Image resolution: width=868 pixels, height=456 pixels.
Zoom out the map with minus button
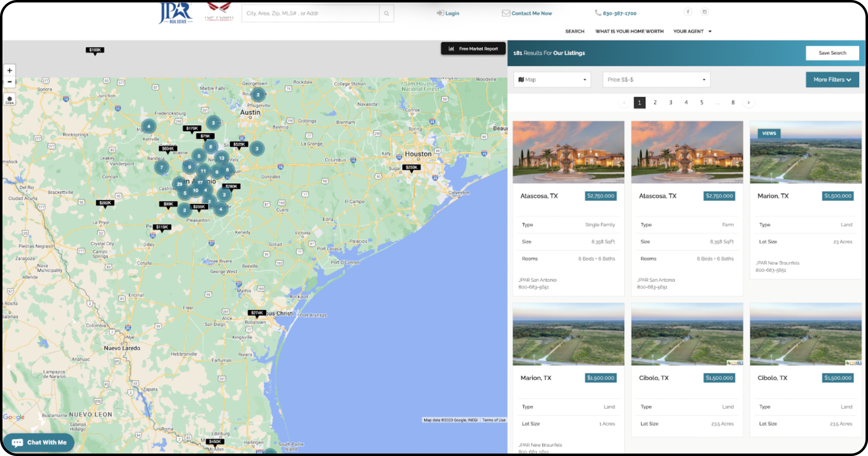tap(10, 82)
